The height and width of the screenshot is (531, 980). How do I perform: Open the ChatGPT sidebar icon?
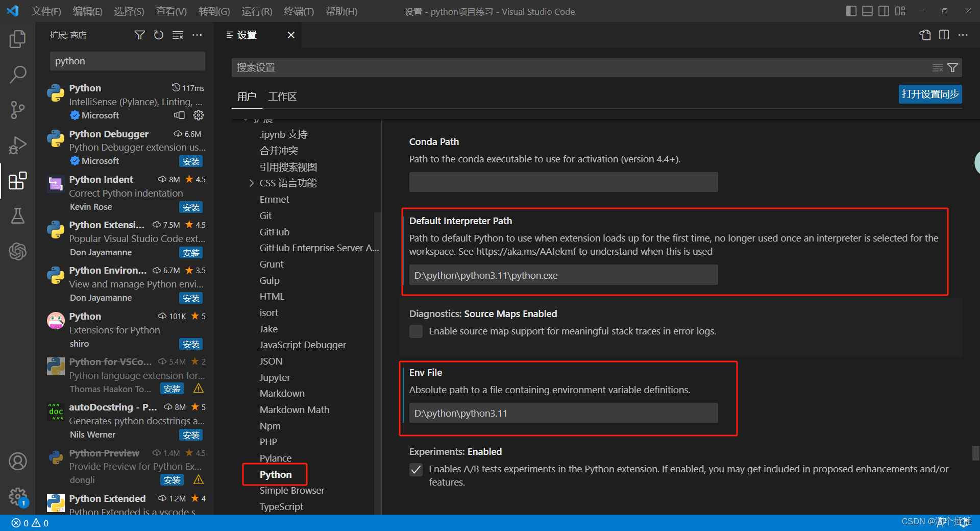tap(17, 251)
